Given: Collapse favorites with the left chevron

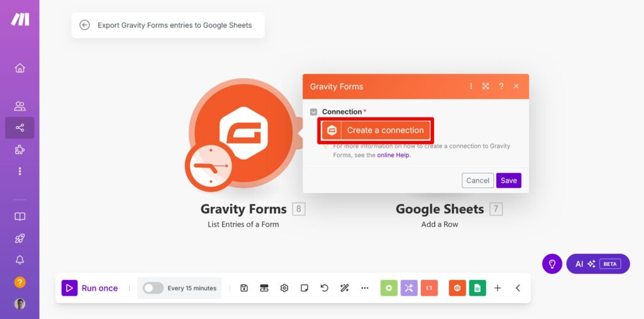Looking at the screenshot, I should (518, 288).
